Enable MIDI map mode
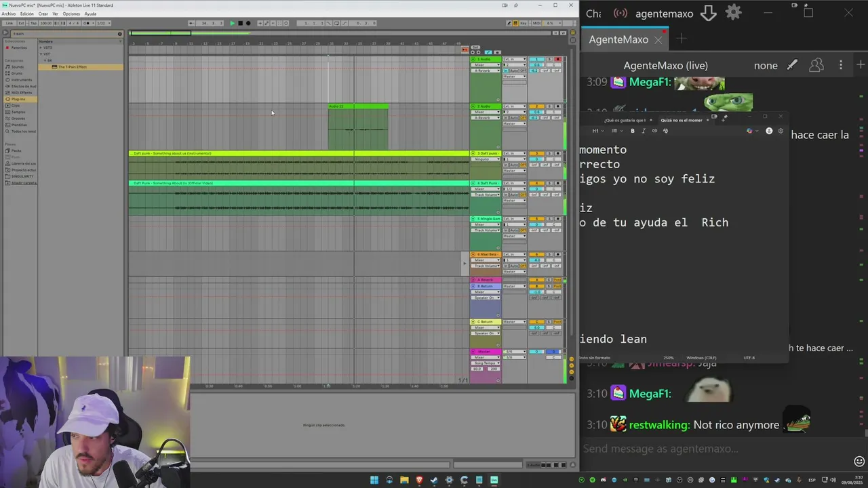The height and width of the screenshot is (488, 868). [x=537, y=23]
